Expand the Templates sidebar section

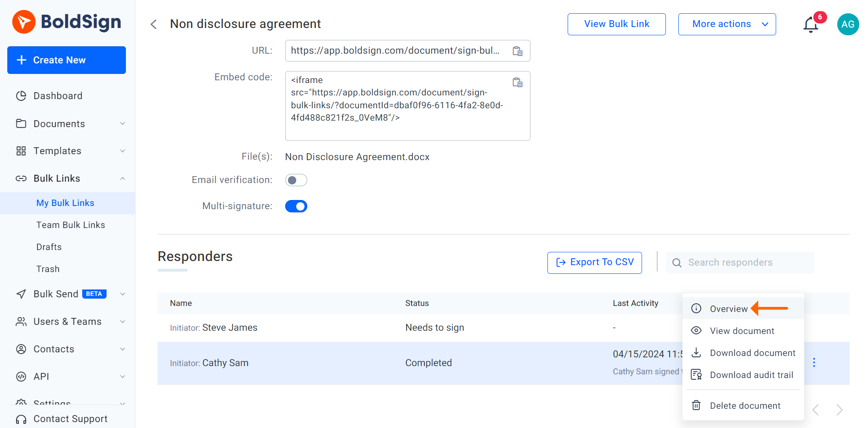click(x=123, y=151)
